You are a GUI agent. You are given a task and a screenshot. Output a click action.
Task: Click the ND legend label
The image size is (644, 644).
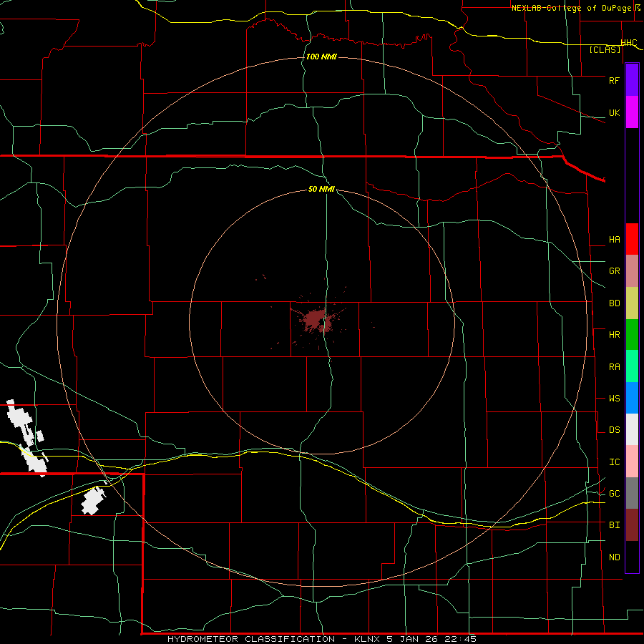pos(614,557)
